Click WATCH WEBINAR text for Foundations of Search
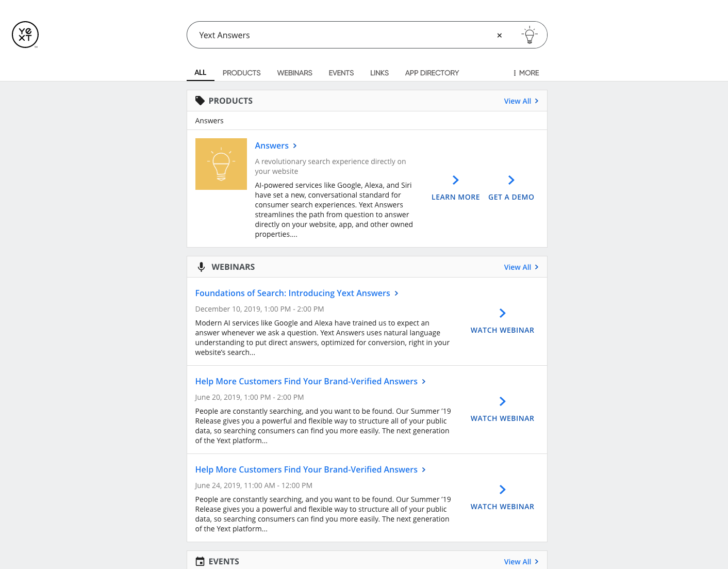This screenshot has width=728, height=569. pyautogui.click(x=502, y=330)
